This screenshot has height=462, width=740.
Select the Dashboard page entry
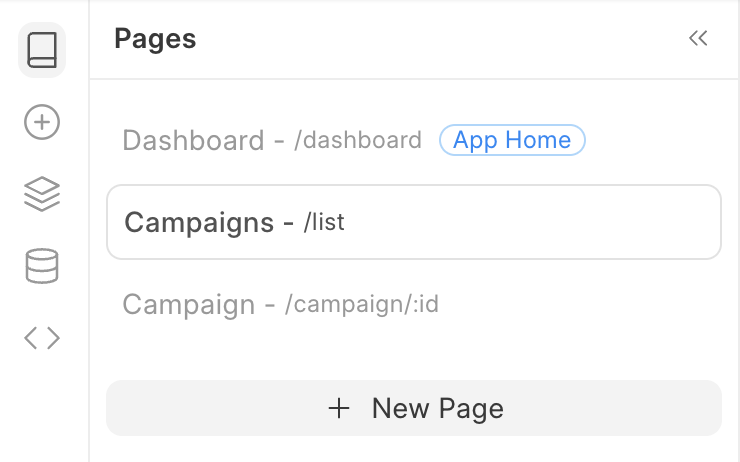[x=270, y=141]
